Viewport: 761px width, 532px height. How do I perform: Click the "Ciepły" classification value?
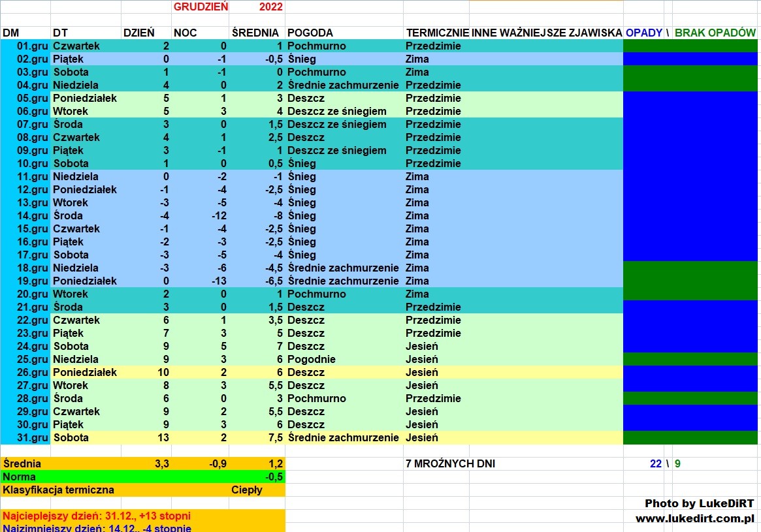[246, 490]
